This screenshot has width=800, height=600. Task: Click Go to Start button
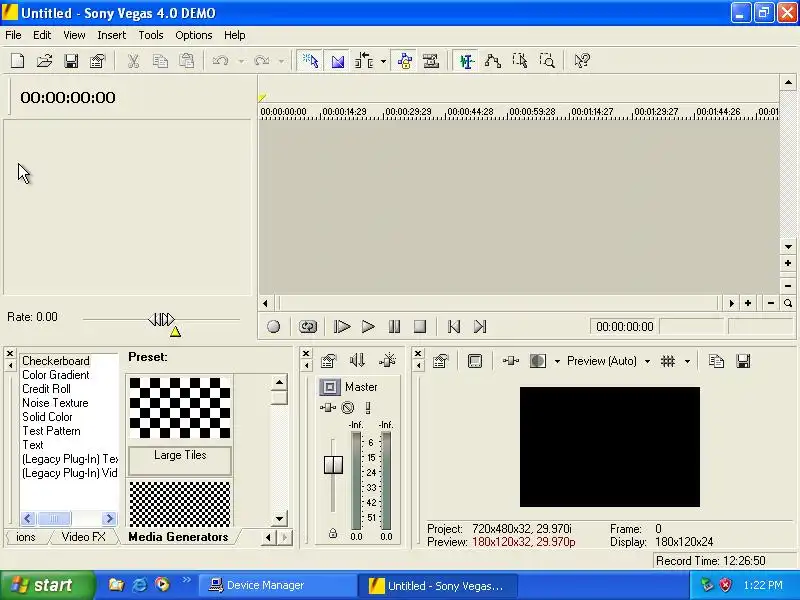point(454,327)
